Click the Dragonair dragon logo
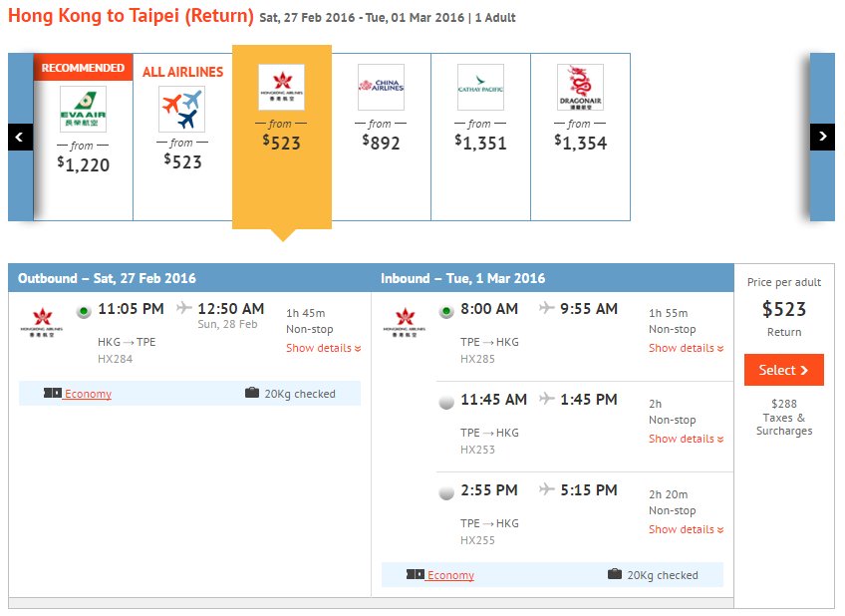The height and width of the screenshot is (616, 845). 580,88
